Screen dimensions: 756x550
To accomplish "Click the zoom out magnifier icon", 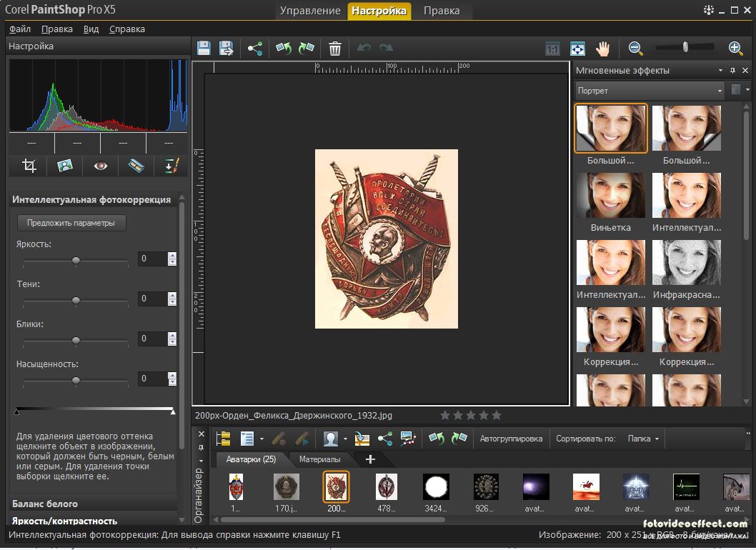I will pos(635,48).
